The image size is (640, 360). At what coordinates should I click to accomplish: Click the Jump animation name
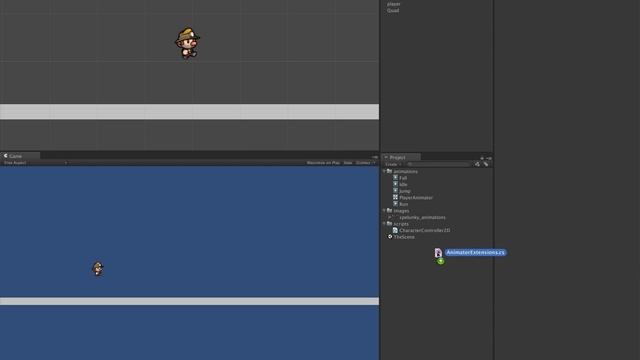404,191
